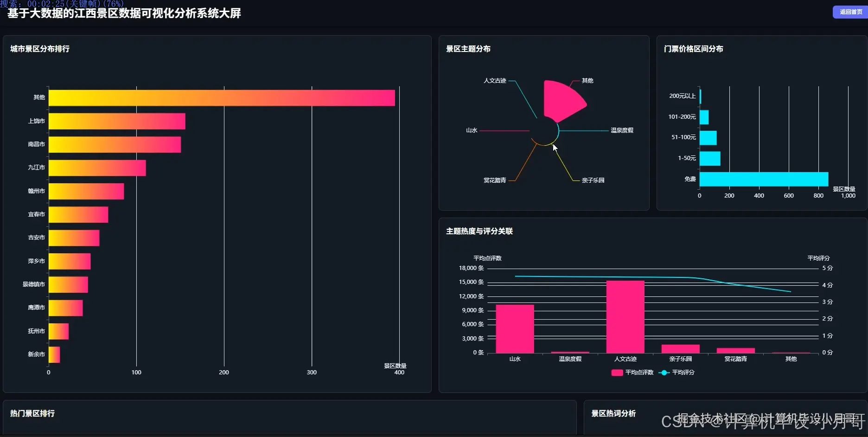Click the 城市景区分布排行 panel title
This screenshot has width=868, height=437.
(40, 49)
